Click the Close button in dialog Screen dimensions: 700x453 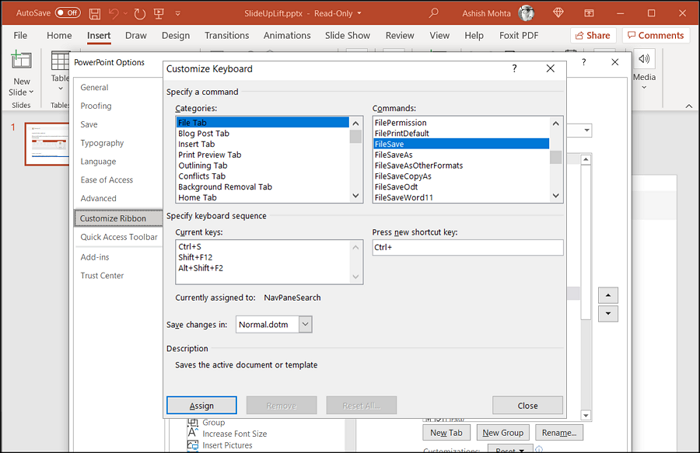tap(527, 406)
